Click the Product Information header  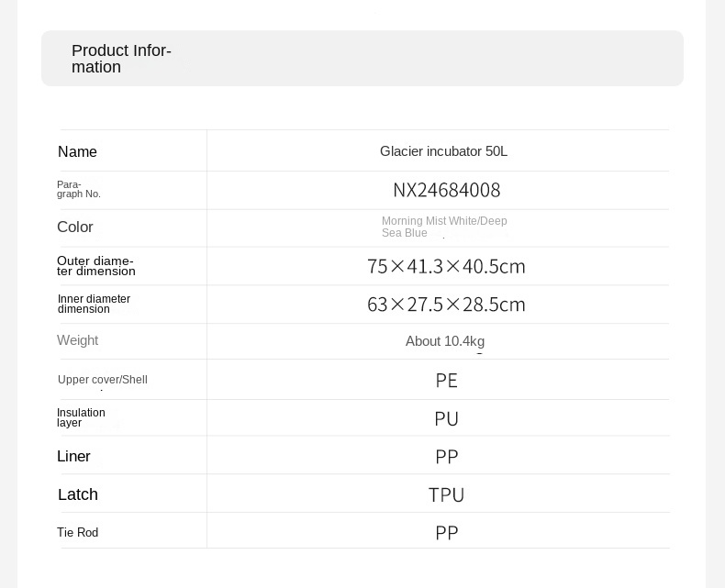(x=121, y=58)
